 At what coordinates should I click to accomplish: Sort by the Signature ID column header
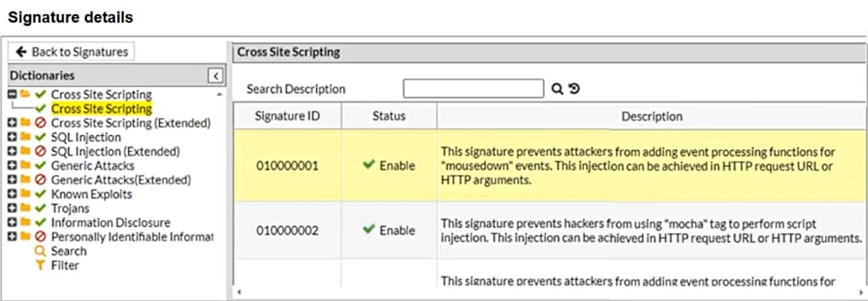click(x=287, y=116)
